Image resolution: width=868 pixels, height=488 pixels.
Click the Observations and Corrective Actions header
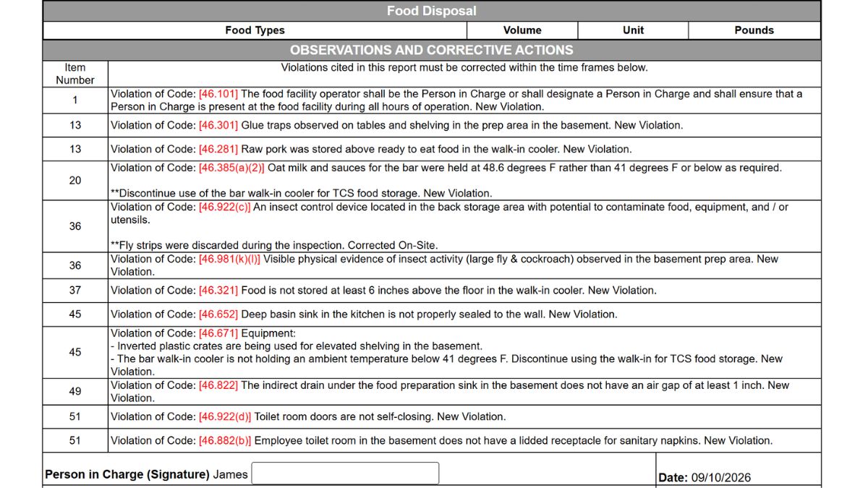click(432, 50)
